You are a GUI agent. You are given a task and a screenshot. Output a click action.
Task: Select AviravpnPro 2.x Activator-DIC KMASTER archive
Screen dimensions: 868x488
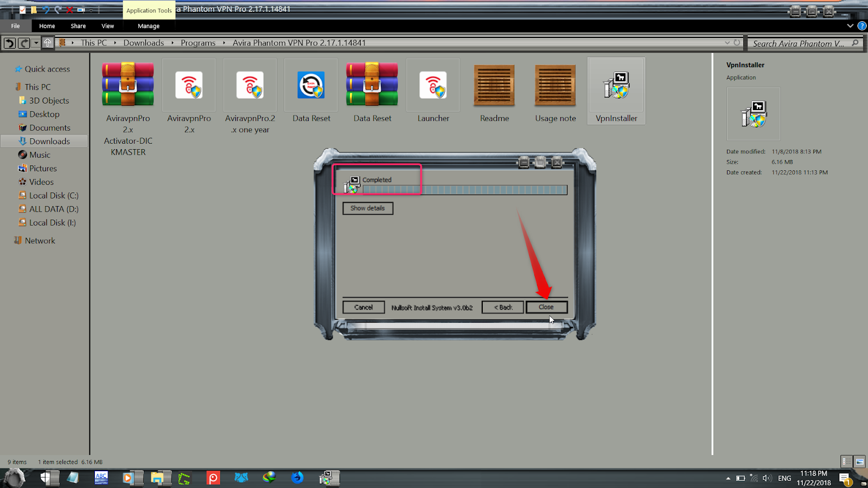[128, 108]
